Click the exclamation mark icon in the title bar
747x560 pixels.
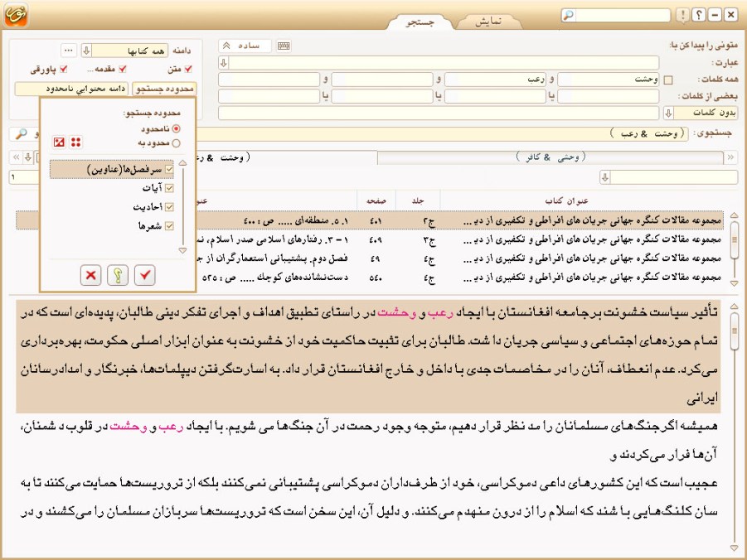pyautogui.click(x=682, y=15)
